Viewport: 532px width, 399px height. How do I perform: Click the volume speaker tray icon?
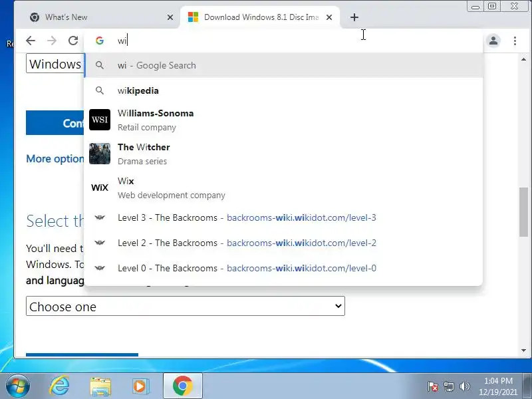pyautogui.click(x=464, y=386)
